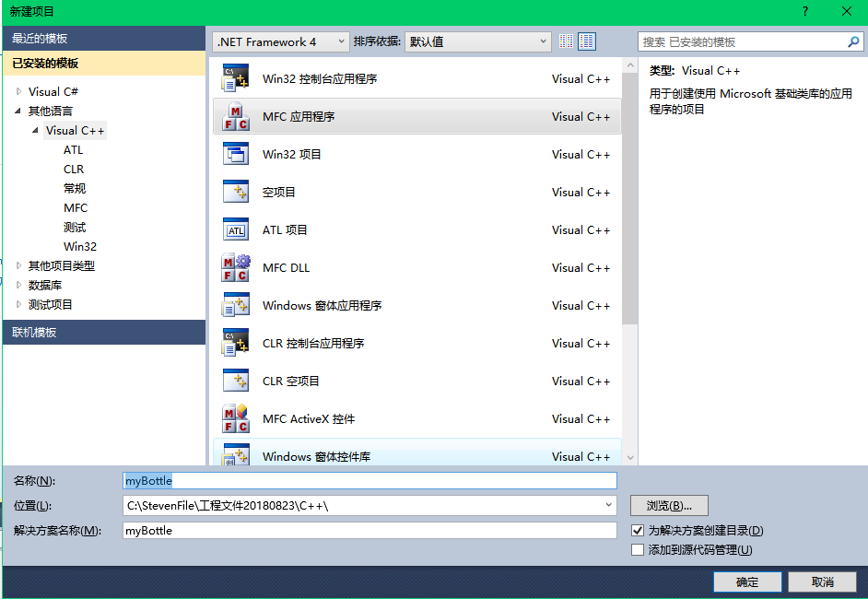Click the MFC ActiveX 控件 template icon
Image resolution: width=868 pixels, height=599 pixels.
tap(235, 418)
